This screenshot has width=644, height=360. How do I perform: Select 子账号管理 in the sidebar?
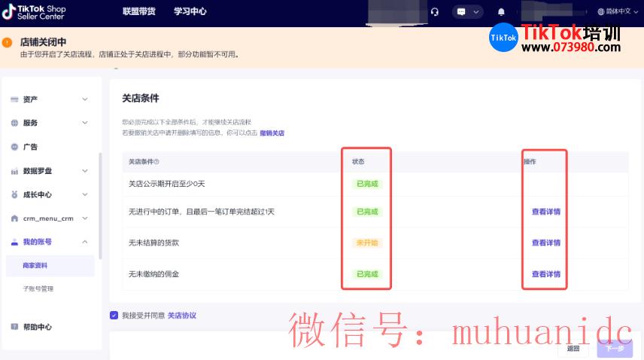38,289
